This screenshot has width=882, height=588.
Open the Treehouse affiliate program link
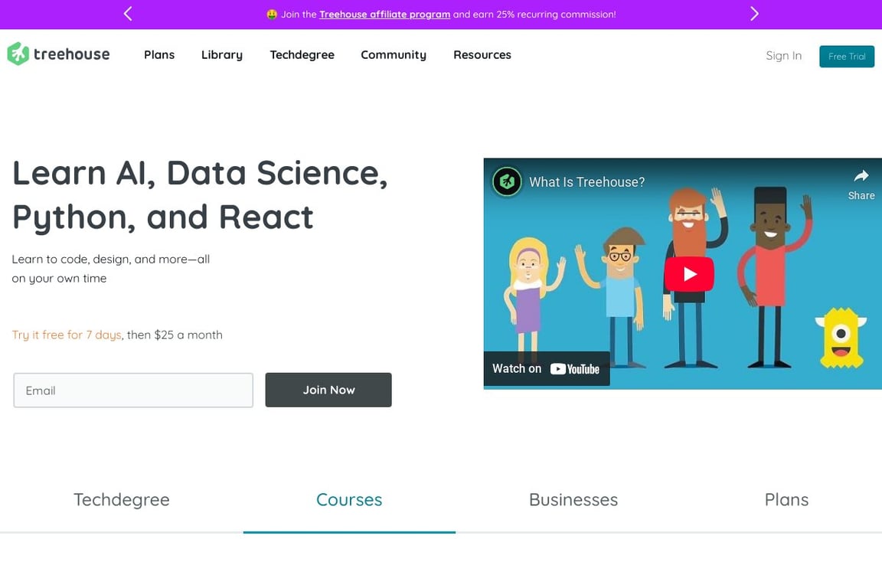385,14
